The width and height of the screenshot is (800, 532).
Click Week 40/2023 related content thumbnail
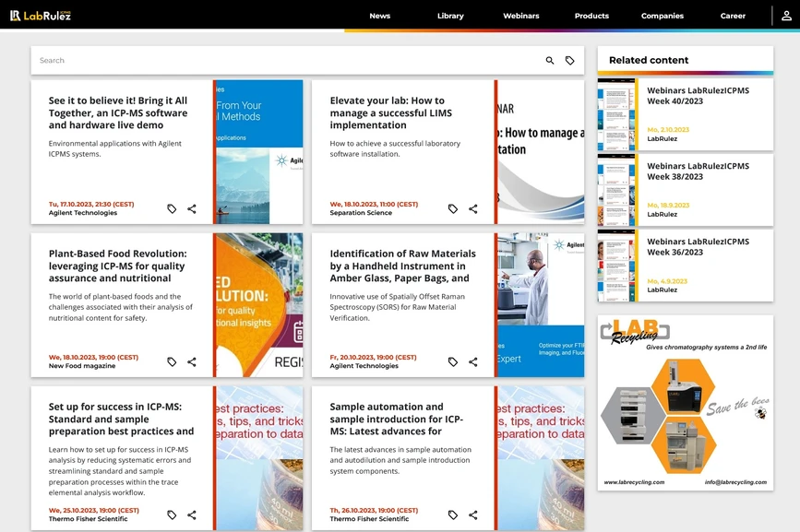616,114
